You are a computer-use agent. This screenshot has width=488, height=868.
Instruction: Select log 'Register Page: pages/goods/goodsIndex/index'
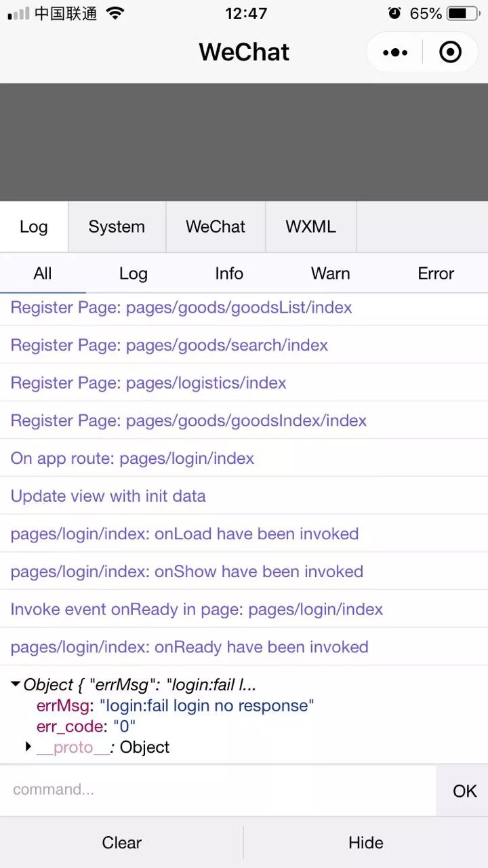pos(244,420)
